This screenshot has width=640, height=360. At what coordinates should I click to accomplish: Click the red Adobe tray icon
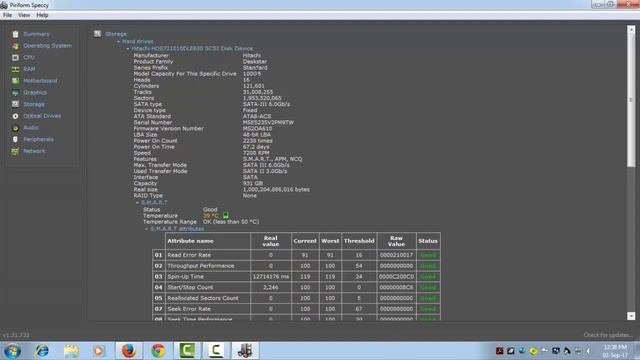[x=500, y=351]
